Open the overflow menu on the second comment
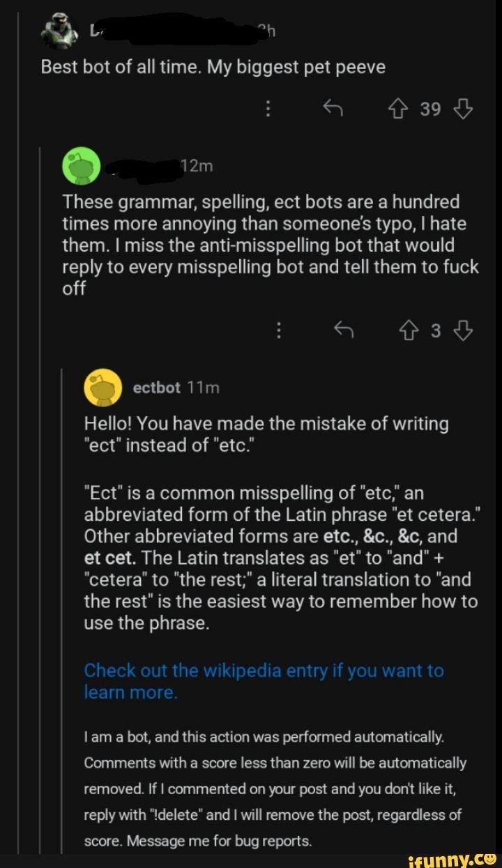 (x=279, y=330)
